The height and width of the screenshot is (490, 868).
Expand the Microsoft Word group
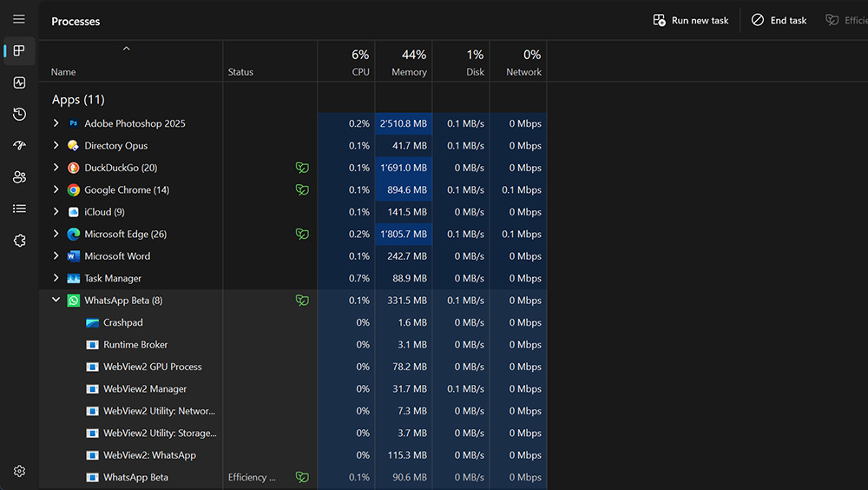pos(56,256)
